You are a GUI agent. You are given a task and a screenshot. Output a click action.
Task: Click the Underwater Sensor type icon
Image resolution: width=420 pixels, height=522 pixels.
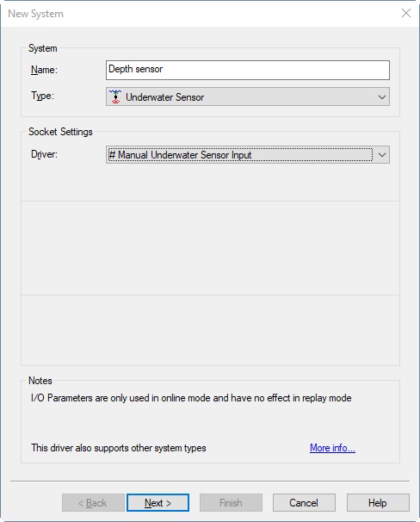point(115,96)
